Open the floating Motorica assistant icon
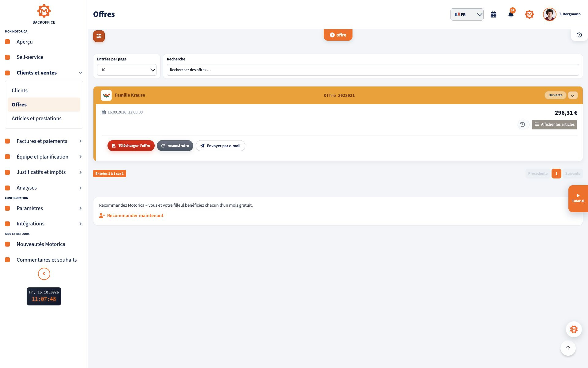Image resolution: width=588 pixels, height=368 pixels. click(574, 329)
